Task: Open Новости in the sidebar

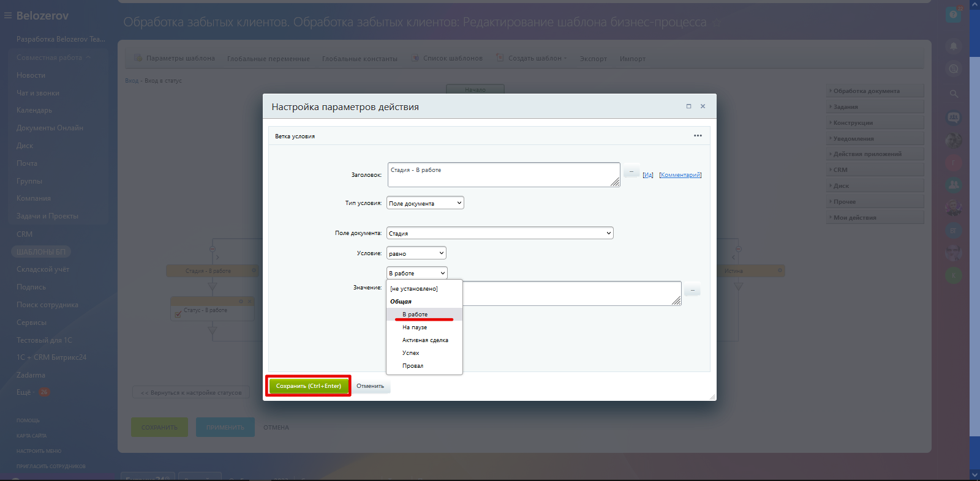Action: [x=31, y=75]
